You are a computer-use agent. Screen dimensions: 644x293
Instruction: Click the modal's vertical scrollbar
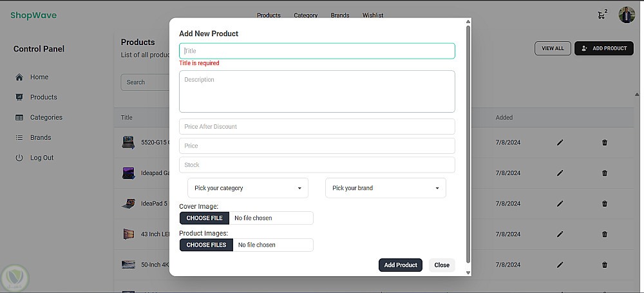click(468, 142)
